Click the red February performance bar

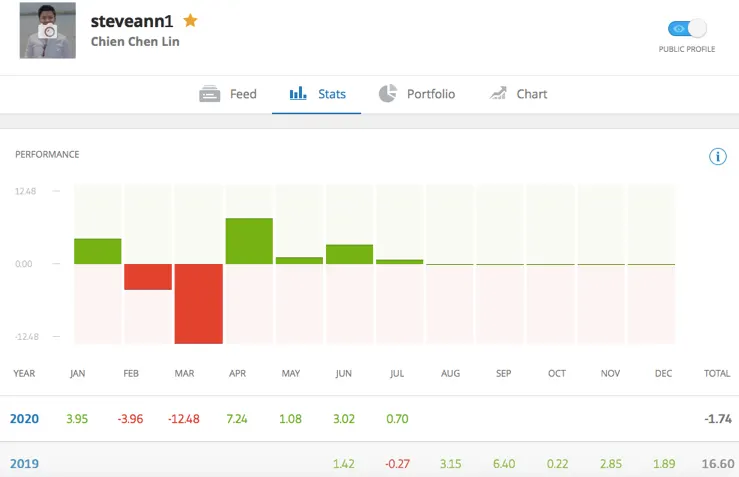click(148, 277)
